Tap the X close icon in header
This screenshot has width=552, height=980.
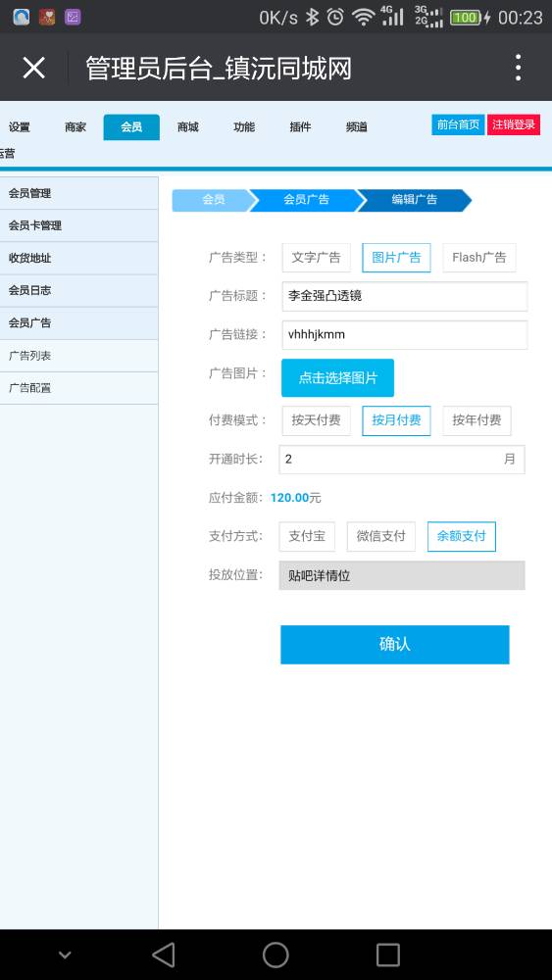(x=33, y=68)
